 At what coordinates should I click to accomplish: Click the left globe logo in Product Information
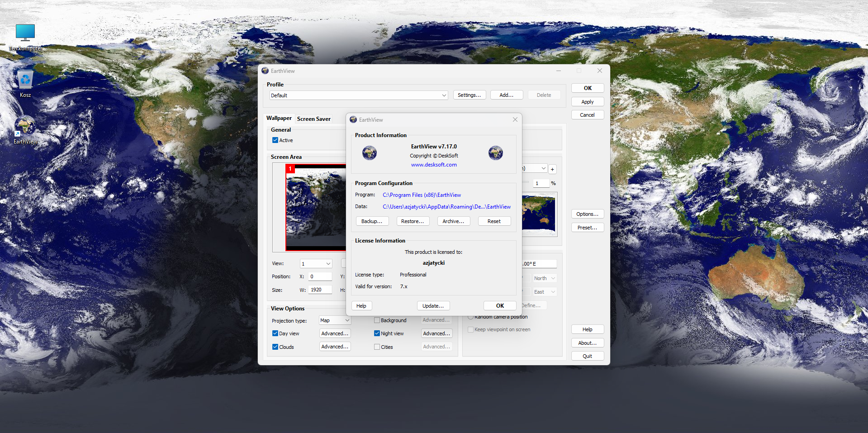pos(370,153)
